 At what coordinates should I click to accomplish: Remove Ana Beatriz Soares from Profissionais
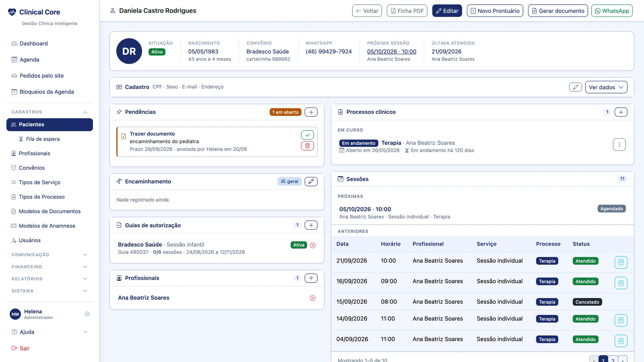pos(313,298)
